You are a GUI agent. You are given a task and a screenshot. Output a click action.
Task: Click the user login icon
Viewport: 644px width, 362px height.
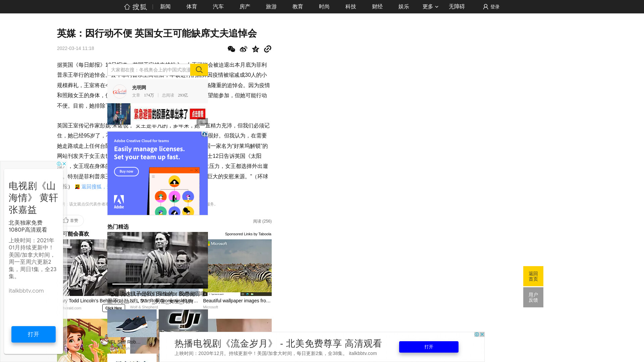485,7
